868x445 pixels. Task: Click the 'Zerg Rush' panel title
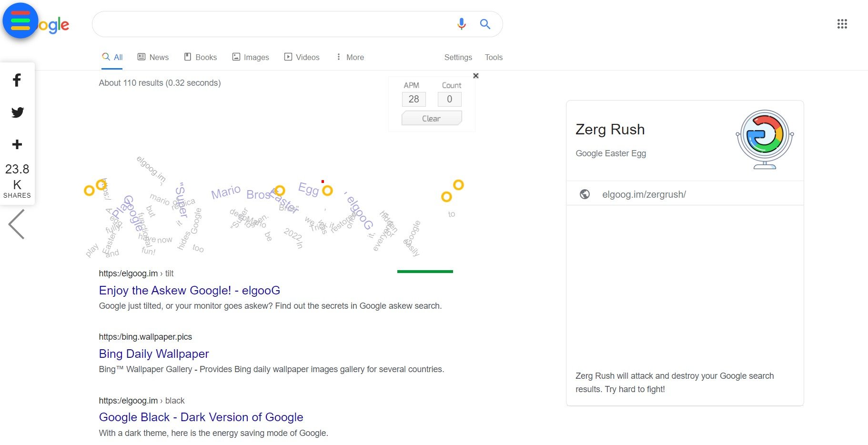(x=610, y=129)
